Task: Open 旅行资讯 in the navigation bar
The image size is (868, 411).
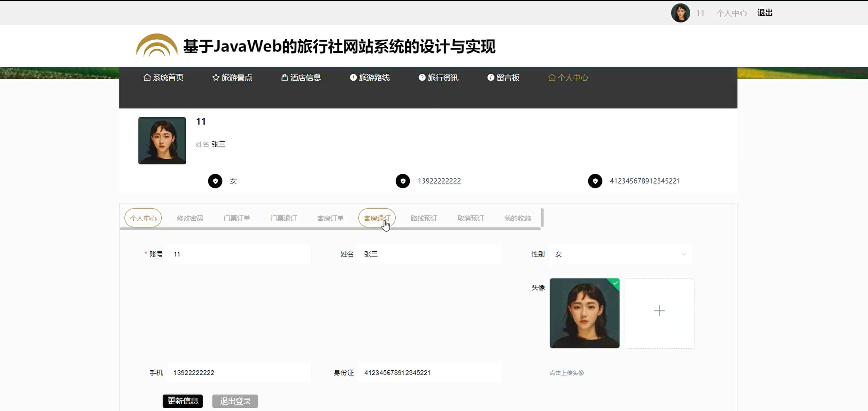Action: 438,77
